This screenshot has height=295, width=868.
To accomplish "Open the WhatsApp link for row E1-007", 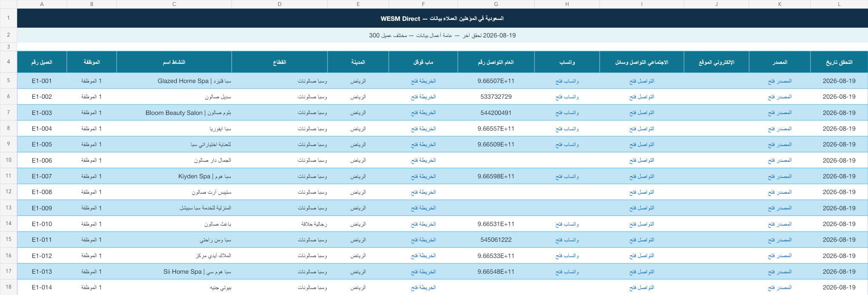I will pyautogui.click(x=567, y=176).
